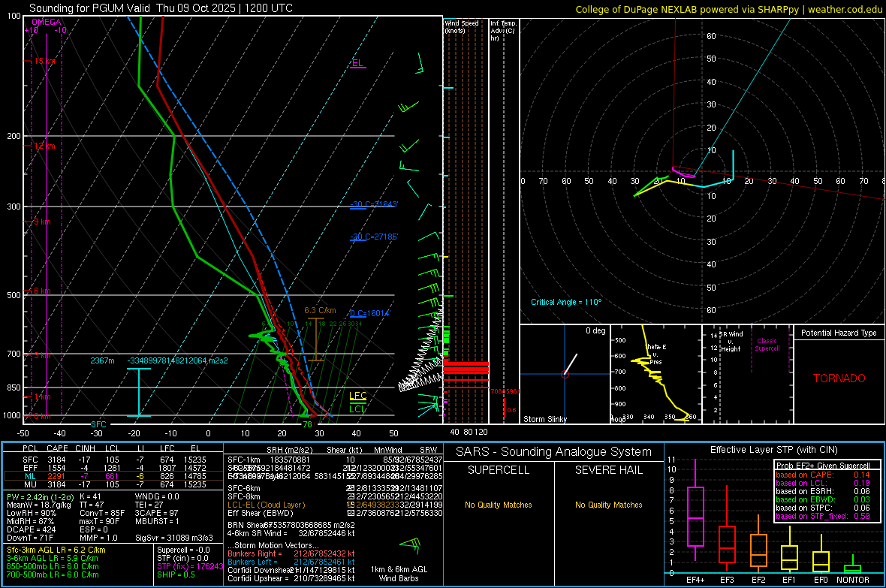Click the 'SRH (m2/s2)' column header

coord(289,450)
